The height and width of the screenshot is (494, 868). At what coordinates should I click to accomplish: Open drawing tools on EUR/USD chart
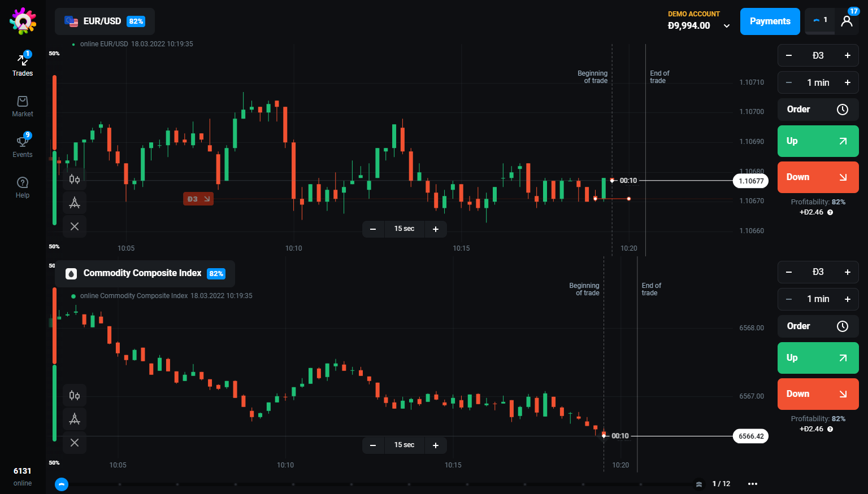(75, 203)
